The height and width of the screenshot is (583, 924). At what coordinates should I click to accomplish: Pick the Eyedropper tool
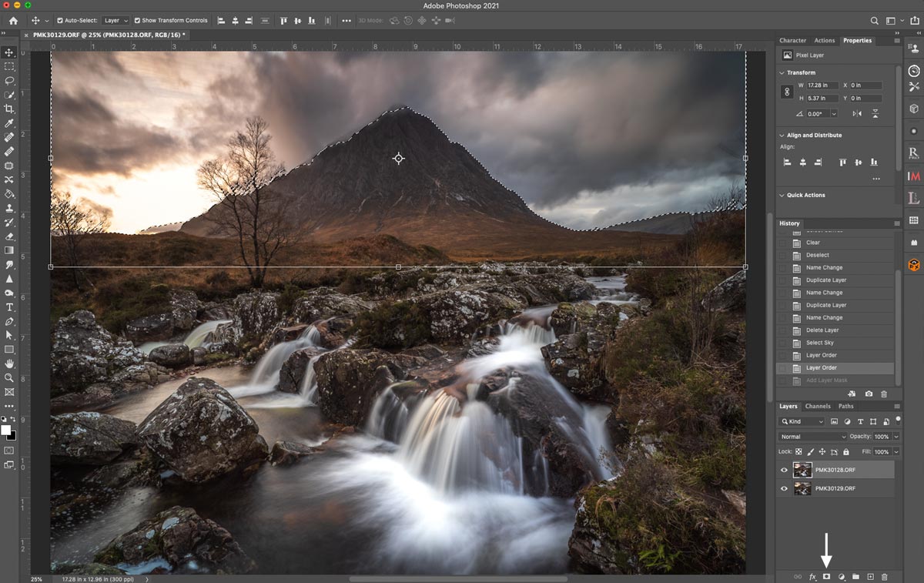[9, 123]
